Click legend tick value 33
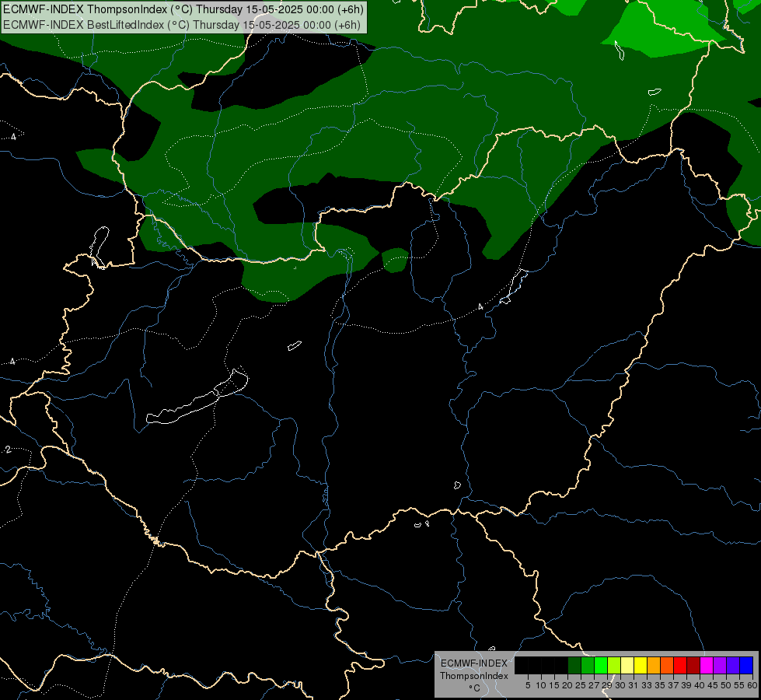This screenshot has height=700, width=761. [x=647, y=685]
